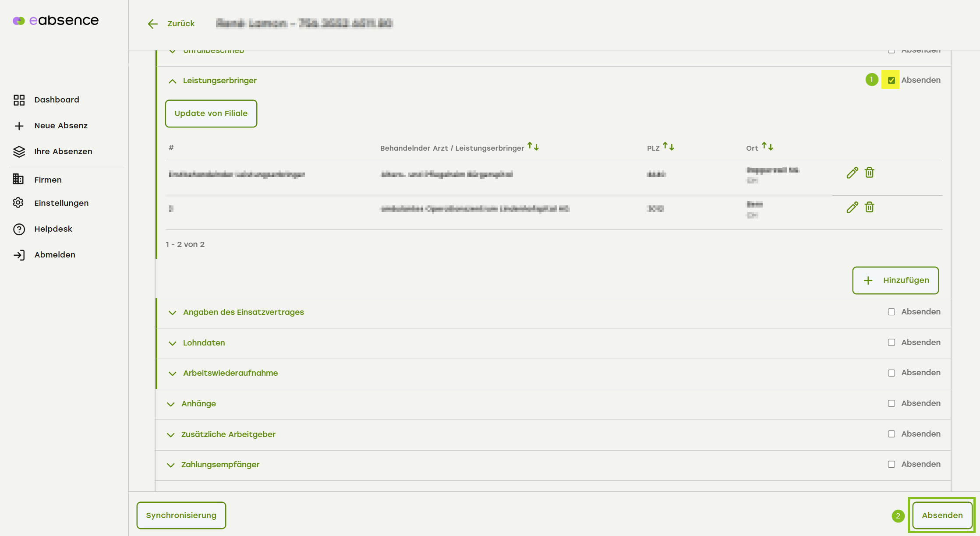
Task: Click the edit pencil in second provider row
Action: click(x=852, y=208)
